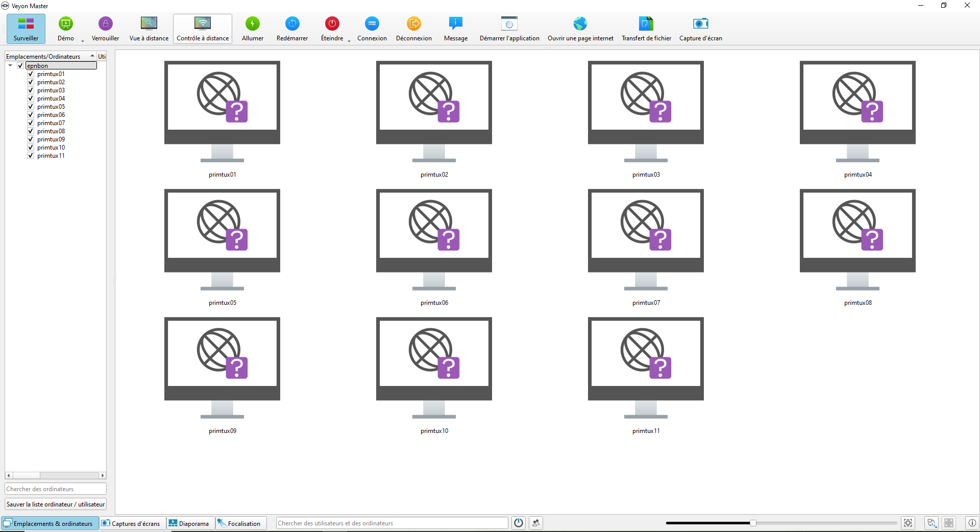Open the About info icon
Screen dimensions: 980x532
coord(972,523)
